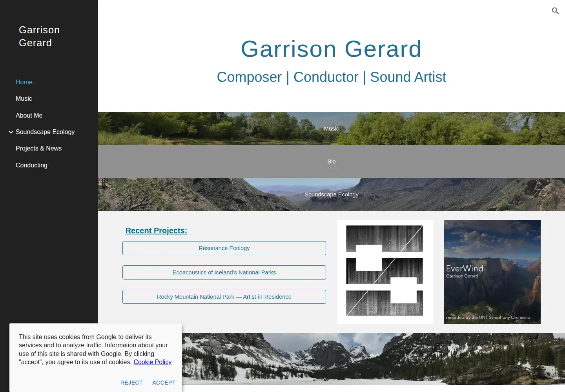Open Soundscape Ecology sidebar item
565x392 pixels.
45,132
